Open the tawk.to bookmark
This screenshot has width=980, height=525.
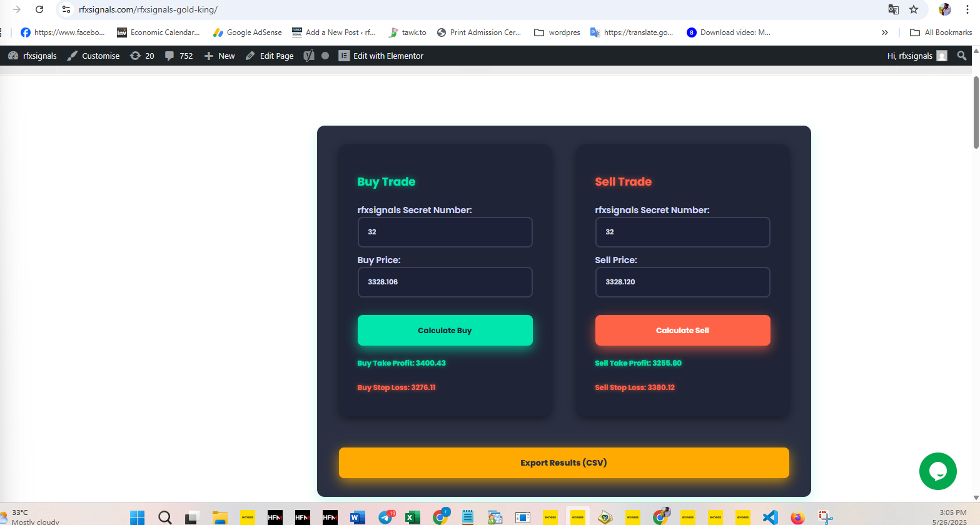(x=407, y=32)
